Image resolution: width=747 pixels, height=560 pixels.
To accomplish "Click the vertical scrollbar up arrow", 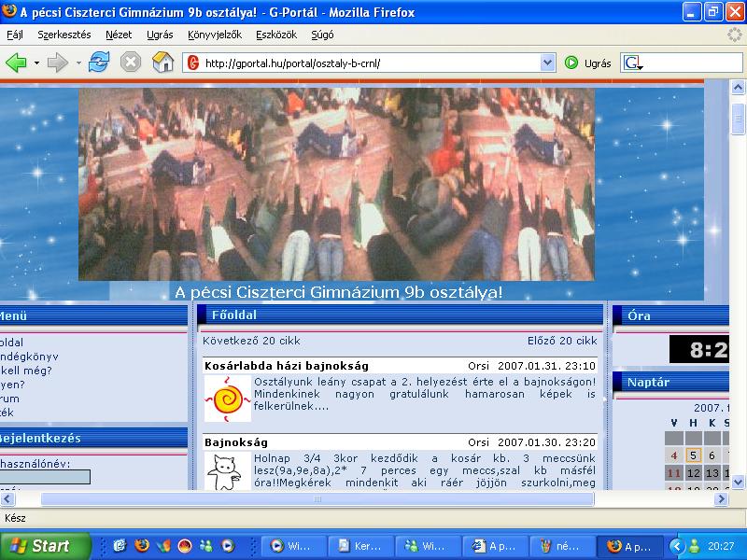I will click(x=738, y=87).
